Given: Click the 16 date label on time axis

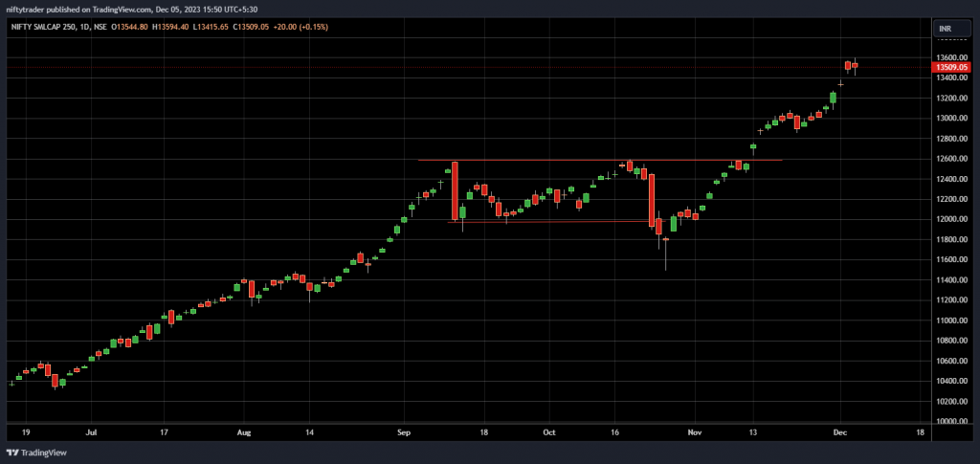Looking at the screenshot, I should click(615, 431).
